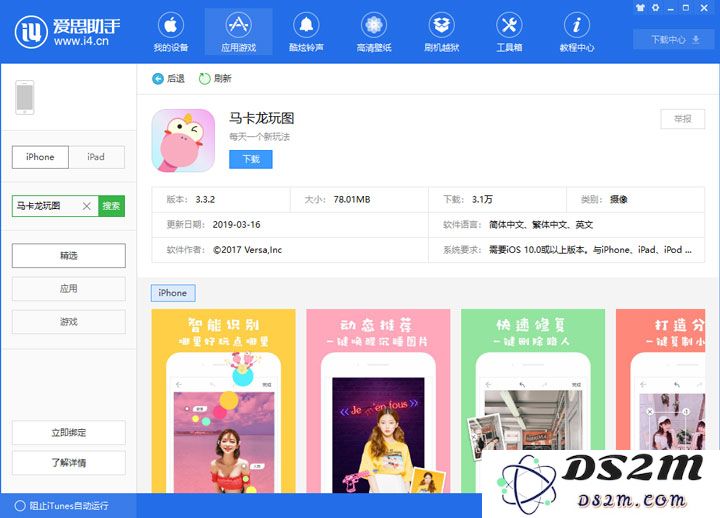
Task: Open 动态推荐 pink screenshot
Action: tap(378, 400)
